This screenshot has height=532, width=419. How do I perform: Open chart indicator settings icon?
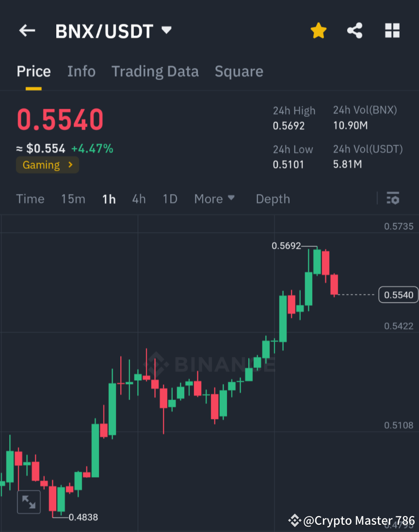tap(393, 198)
